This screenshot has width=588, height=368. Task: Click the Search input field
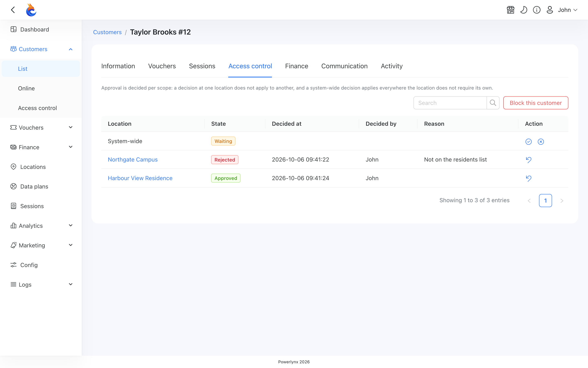tap(450, 103)
